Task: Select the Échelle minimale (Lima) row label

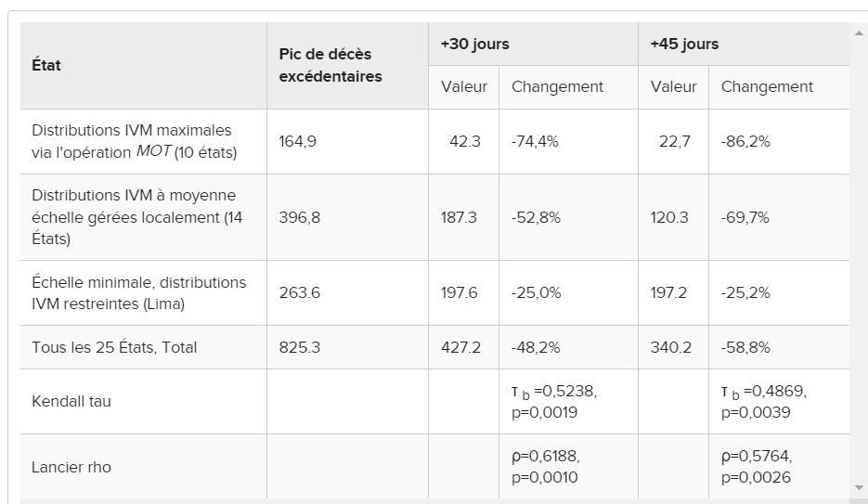Action: (139, 292)
